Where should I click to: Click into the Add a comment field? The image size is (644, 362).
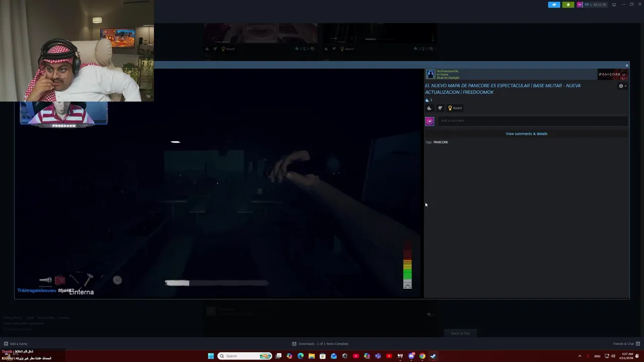click(533, 121)
